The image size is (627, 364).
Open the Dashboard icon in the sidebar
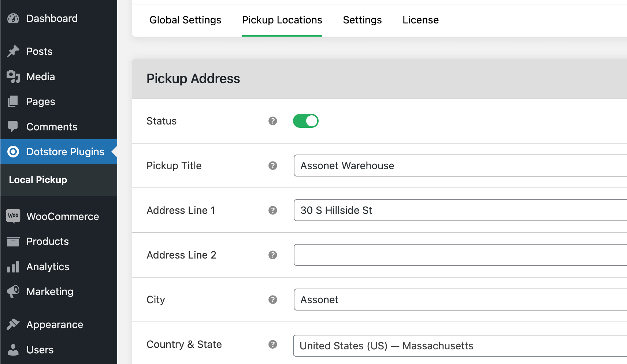(x=13, y=18)
